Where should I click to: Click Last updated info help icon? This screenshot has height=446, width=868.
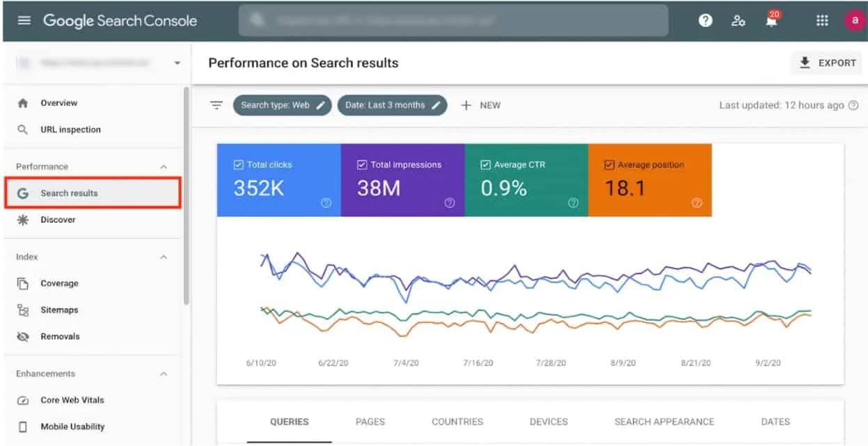coord(853,105)
